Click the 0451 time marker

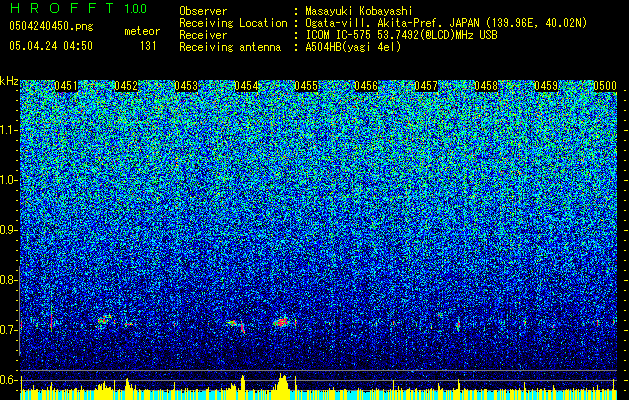[66, 86]
